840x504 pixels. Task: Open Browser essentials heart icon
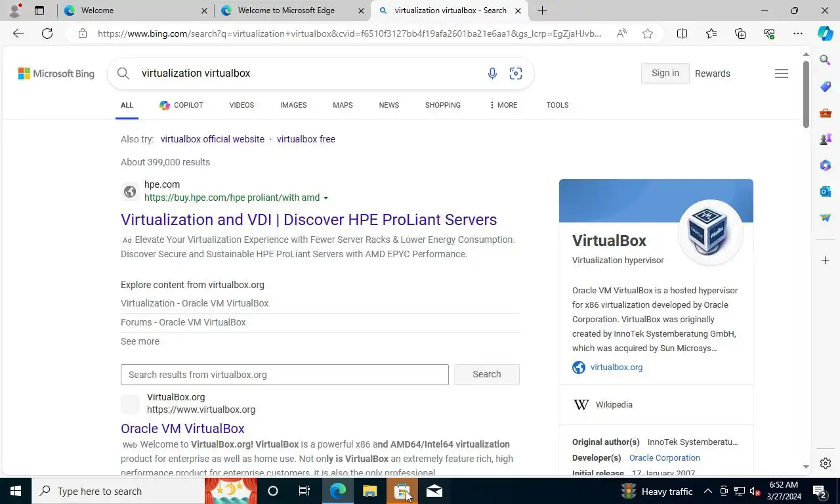(769, 33)
